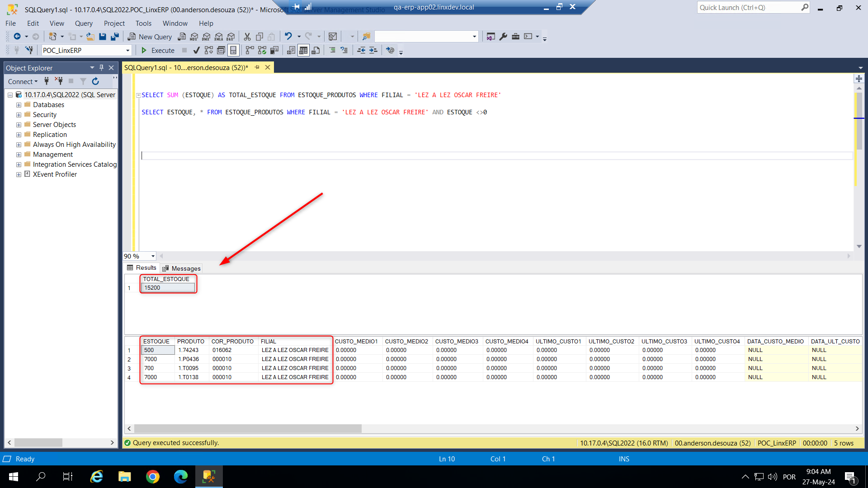This screenshot has width=868, height=488.
Task: Refresh the Object Explorer
Action: tap(95, 81)
